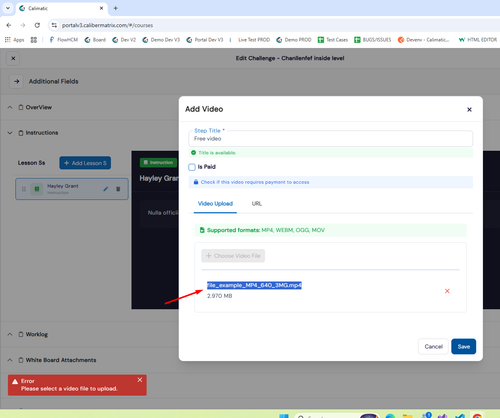The width and height of the screenshot is (500, 418).
Task: Expand the Worklog section chevron
Action: click(x=10, y=334)
